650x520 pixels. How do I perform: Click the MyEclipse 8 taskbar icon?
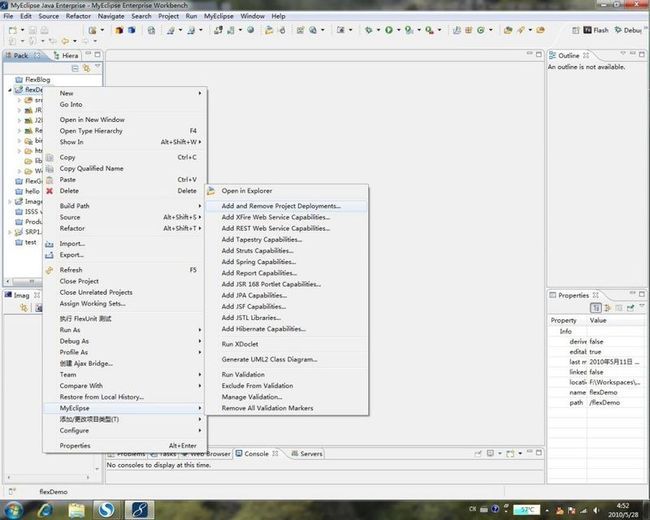(x=140, y=510)
